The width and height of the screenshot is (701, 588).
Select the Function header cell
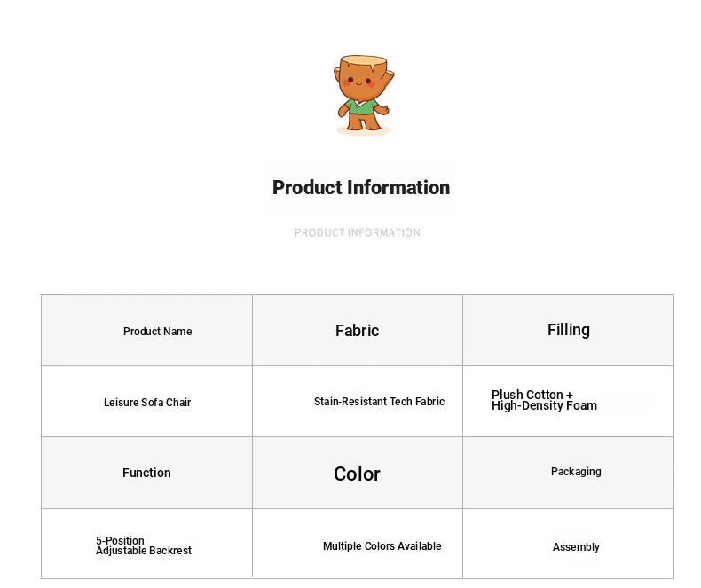tap(146, 473)
